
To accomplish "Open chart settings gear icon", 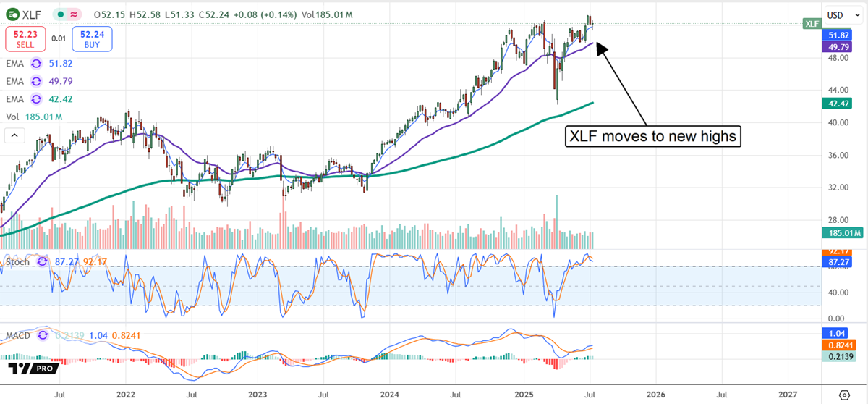I will point(844,395).
